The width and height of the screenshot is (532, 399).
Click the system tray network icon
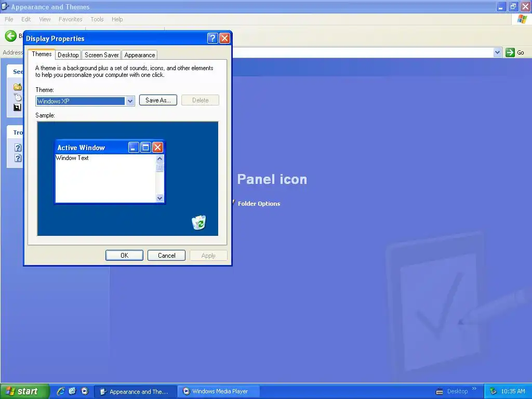pyautogui.click(x=494, y=392)
